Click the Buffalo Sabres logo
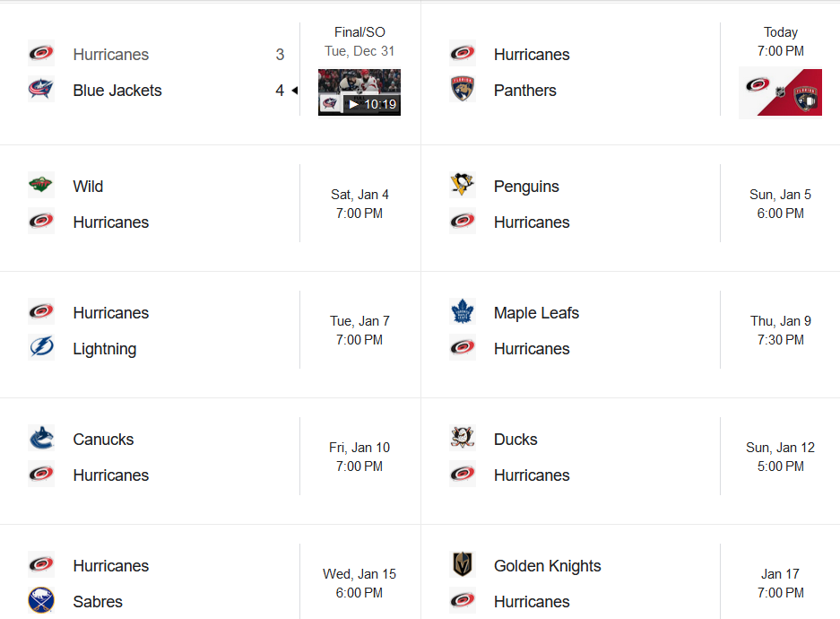This screenshot has height=619, width=840. [x=41, y=601]
